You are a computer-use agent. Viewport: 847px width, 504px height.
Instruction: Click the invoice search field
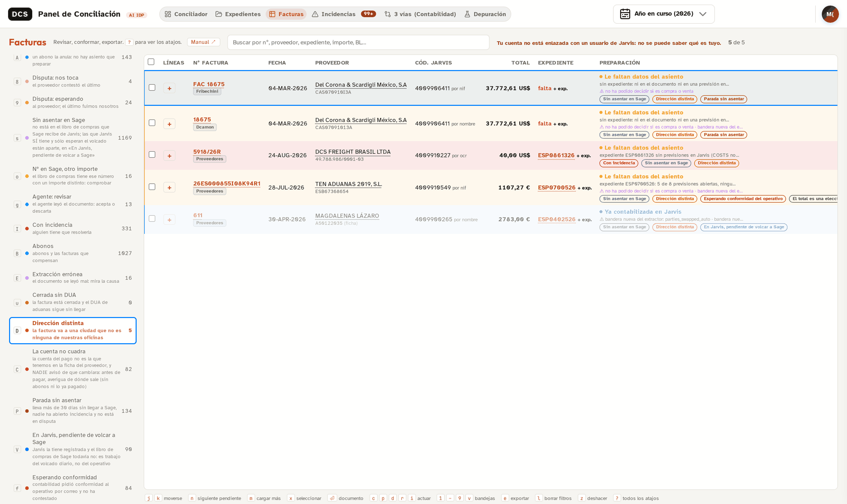(358, 42)
